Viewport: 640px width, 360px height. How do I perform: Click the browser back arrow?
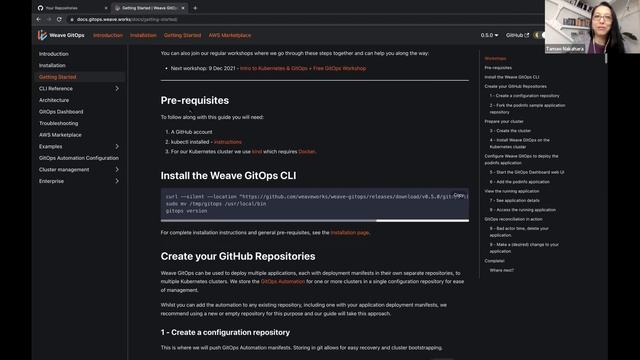[x=39, y=19]
